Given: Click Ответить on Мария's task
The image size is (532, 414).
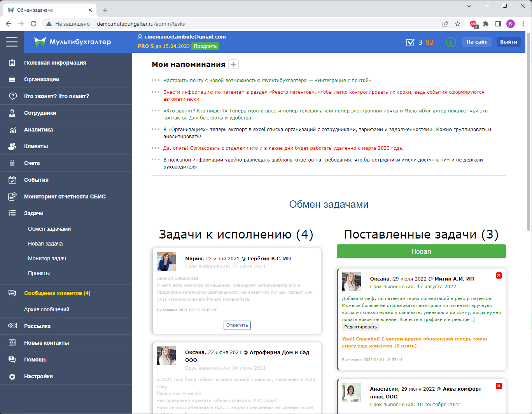Looking at the screenshot, I should pos(237,325).
